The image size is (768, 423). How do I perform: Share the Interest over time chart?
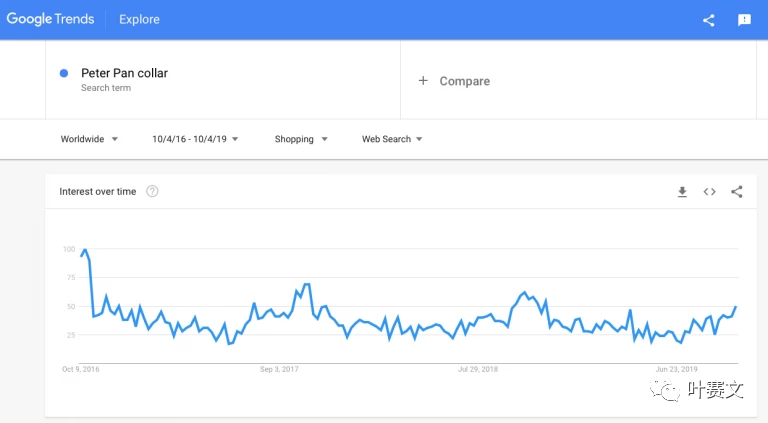click(737, 192)
